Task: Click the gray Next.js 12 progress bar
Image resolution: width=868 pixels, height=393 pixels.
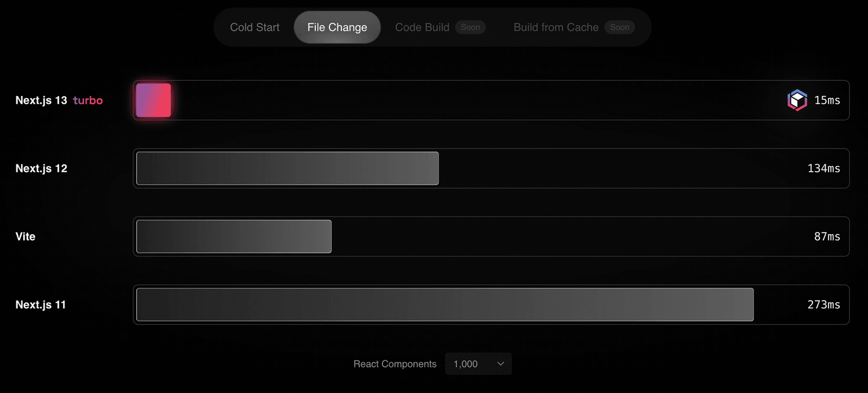Action: [287, 168]
